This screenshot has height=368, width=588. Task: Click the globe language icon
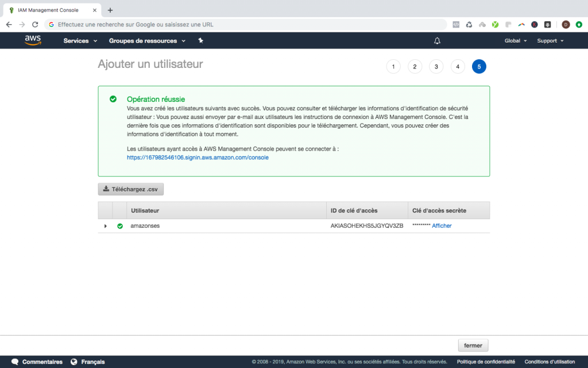[74, 362]
